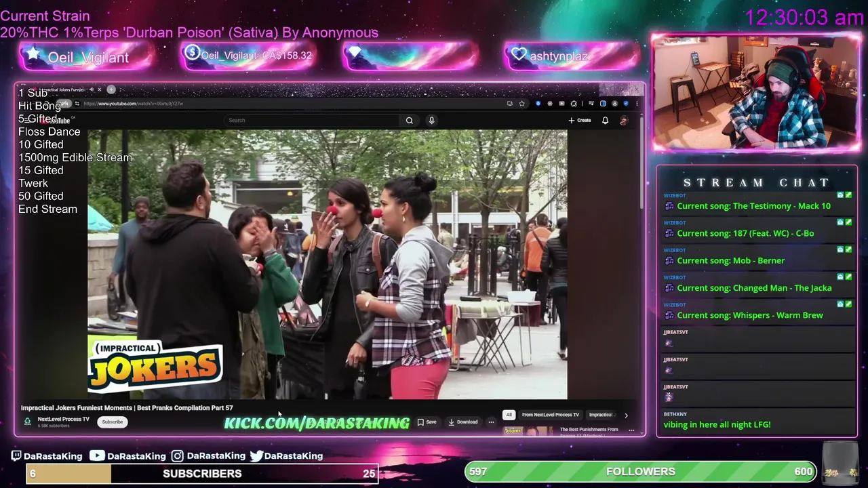Screen dimensions: 868x488
Task: Click the 'ashtynplaz' heart badge
Action: tap(571, 56)
